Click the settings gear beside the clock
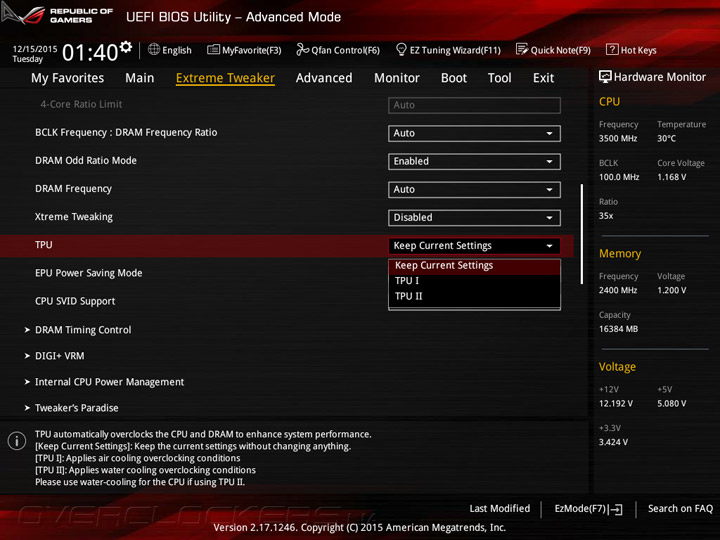This screenshot has height=540, width=720. pyautogui.click(x=126, y=47)
